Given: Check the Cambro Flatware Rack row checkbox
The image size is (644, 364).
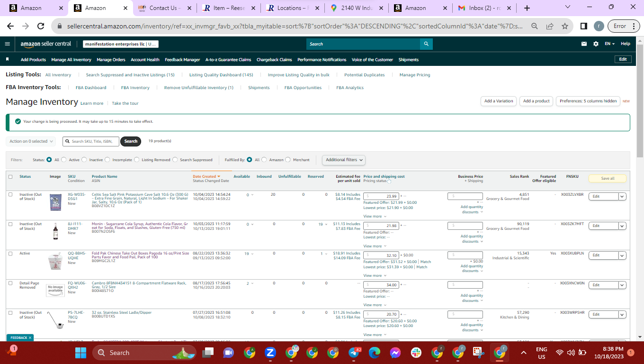Looking at the screenshot, I should click(x=10, y=283).
